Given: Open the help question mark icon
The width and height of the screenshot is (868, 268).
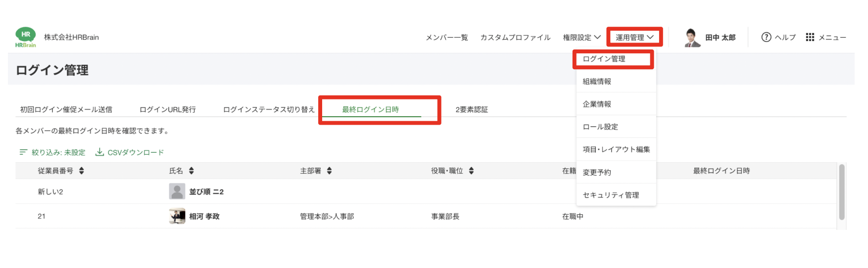Looking at the screenshot, I should click(766, 37).
